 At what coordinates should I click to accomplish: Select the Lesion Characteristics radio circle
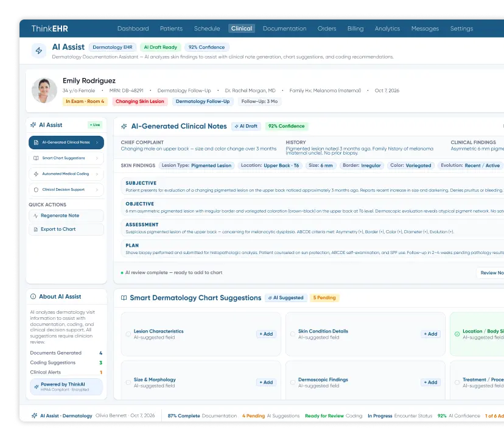[x=128, y=334]
